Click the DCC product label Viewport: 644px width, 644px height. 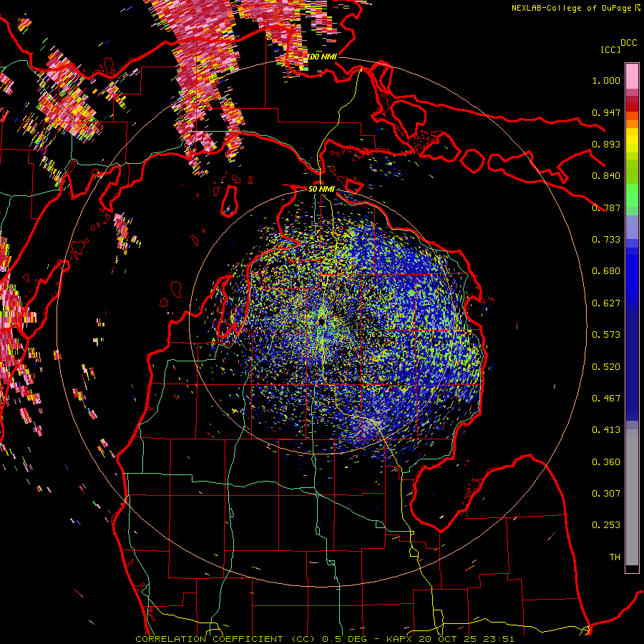[628, 43]
